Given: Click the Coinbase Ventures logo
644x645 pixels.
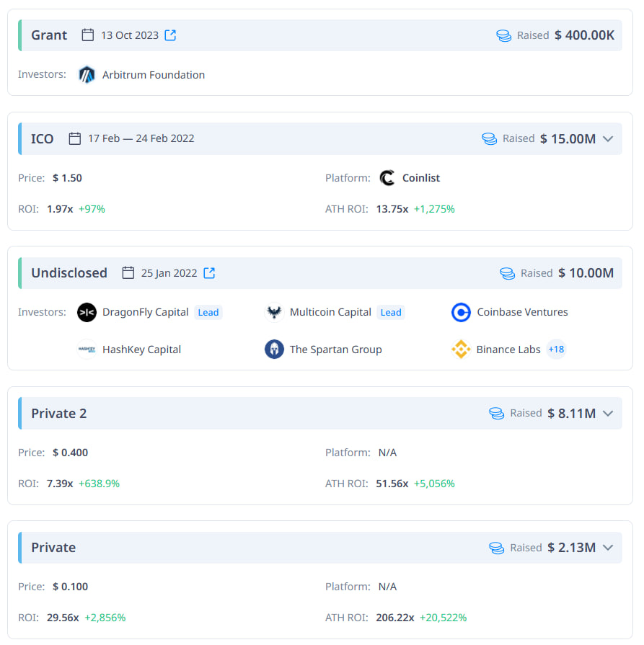Looking at the screenshot, I should (461, 312).
